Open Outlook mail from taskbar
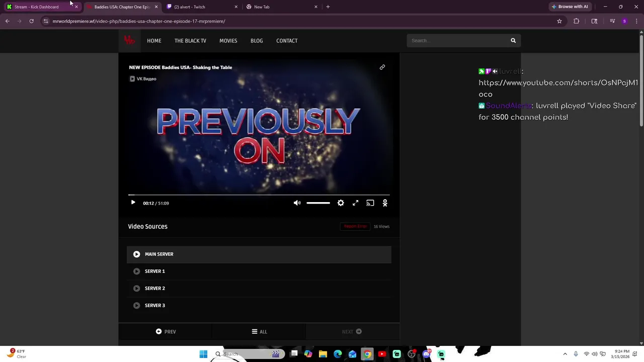This screenshot has width=644, height=362. [x=352, y=354]
